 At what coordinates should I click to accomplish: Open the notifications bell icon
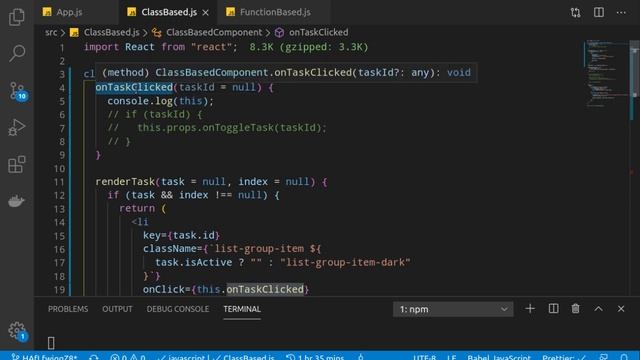624,357
